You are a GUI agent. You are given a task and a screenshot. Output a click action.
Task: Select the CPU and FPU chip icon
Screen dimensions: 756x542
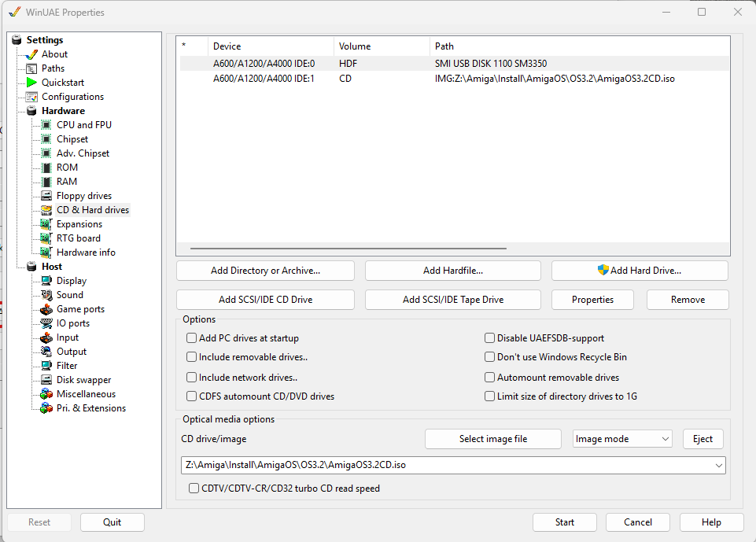46,125
